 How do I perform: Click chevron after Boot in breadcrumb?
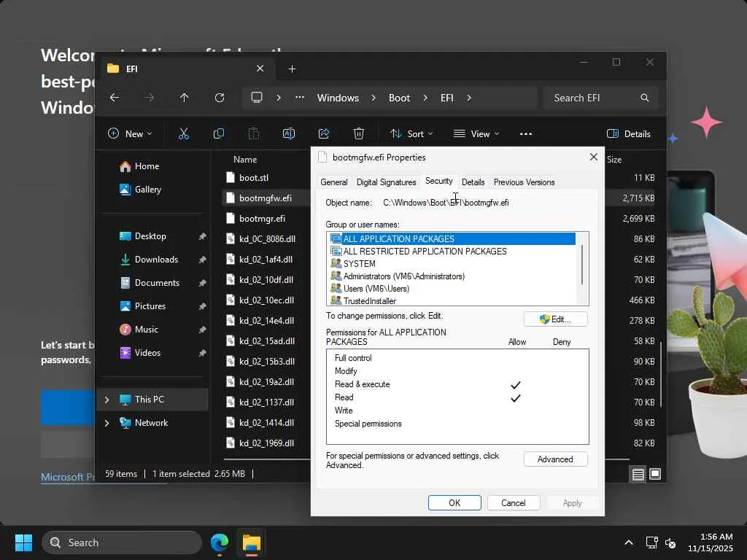point(425,98)
